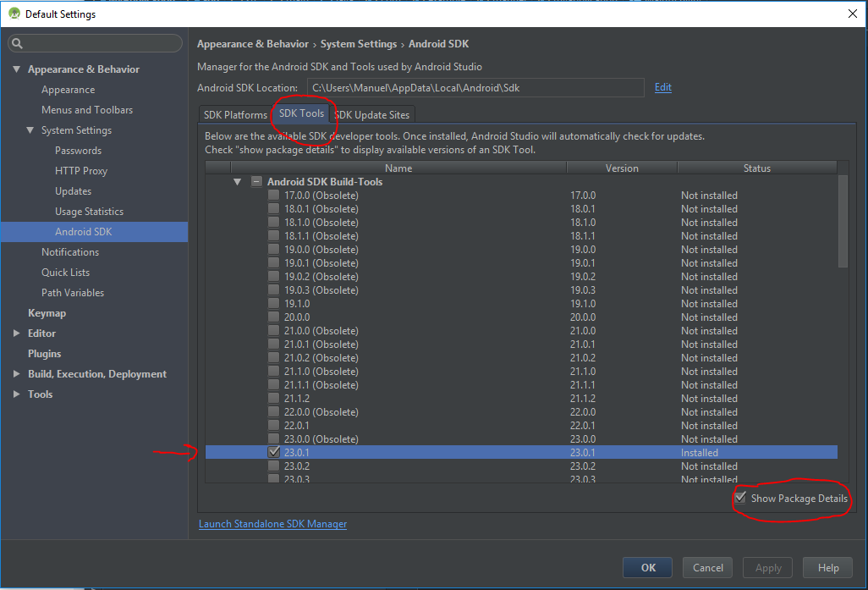Open Menus and Toolbars settings
The height and width of the screenshot is (590, 868).
pos(87,110)
